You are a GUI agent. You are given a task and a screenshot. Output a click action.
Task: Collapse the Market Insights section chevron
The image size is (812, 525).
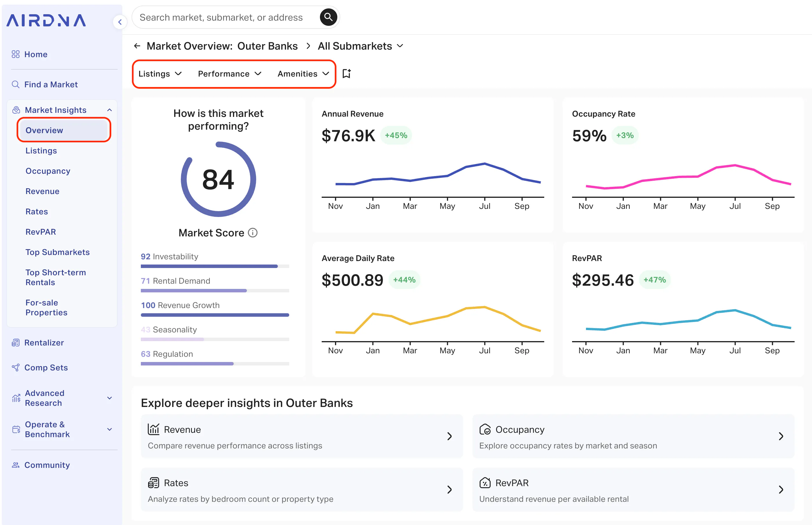pos(110,110)
